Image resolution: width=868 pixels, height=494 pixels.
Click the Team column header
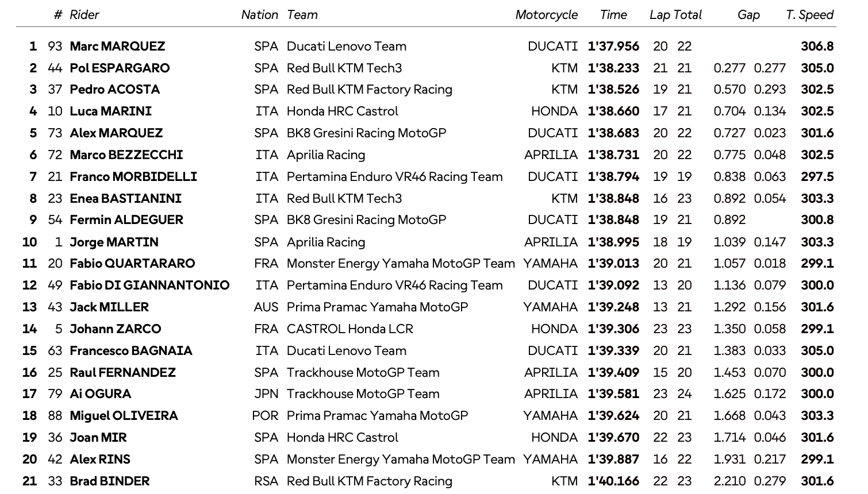(302, 15)
